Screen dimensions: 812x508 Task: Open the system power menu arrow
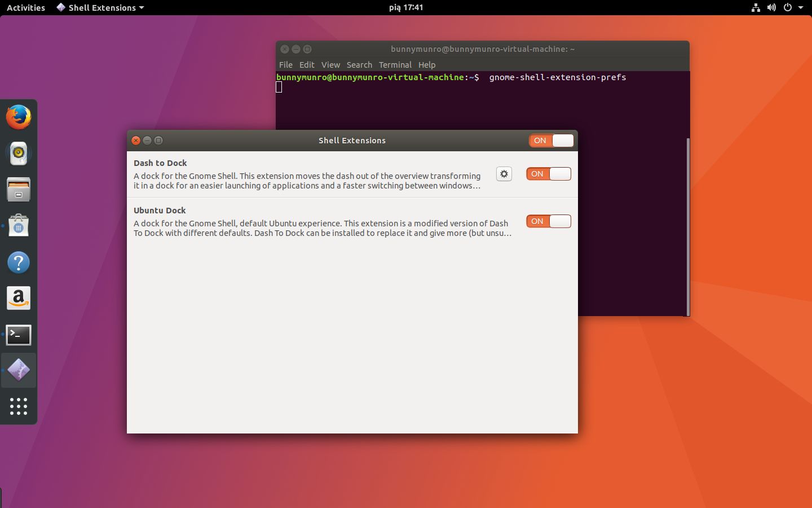point(801,7)
